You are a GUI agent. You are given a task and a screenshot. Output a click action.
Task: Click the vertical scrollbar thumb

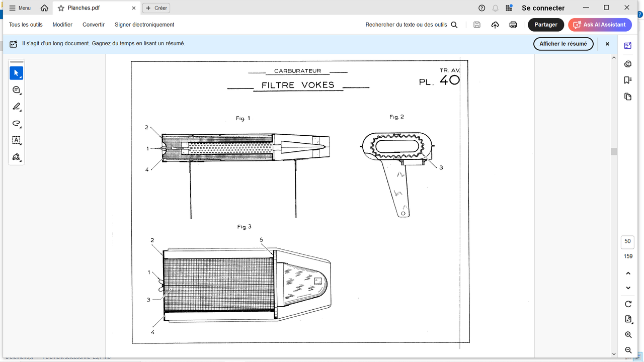point(614,151)
